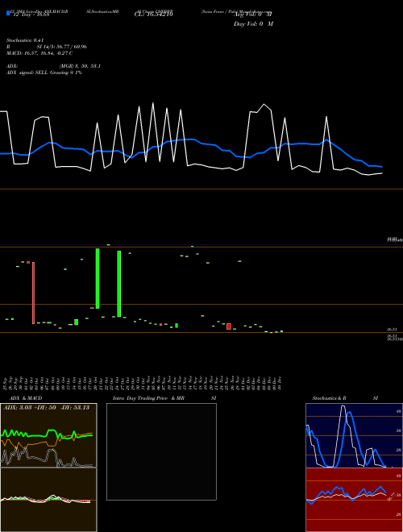
Task: Click 'Intra Day Trading Price & MRSI' panel title
Action: 164,398
